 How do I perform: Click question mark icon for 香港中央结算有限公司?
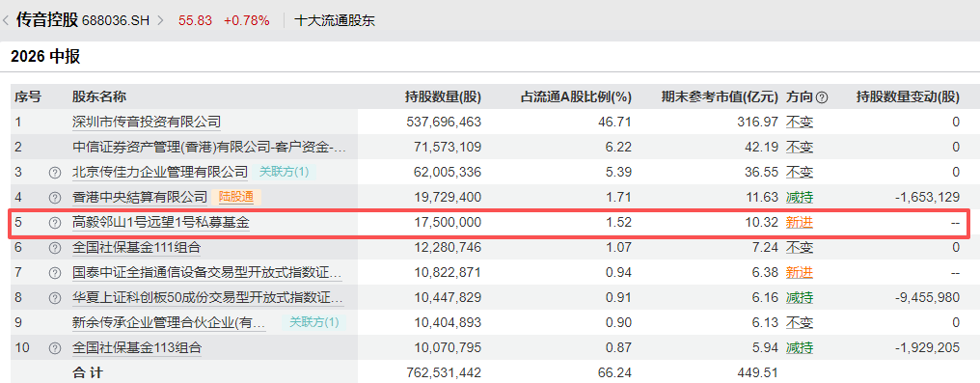(55, 198)
